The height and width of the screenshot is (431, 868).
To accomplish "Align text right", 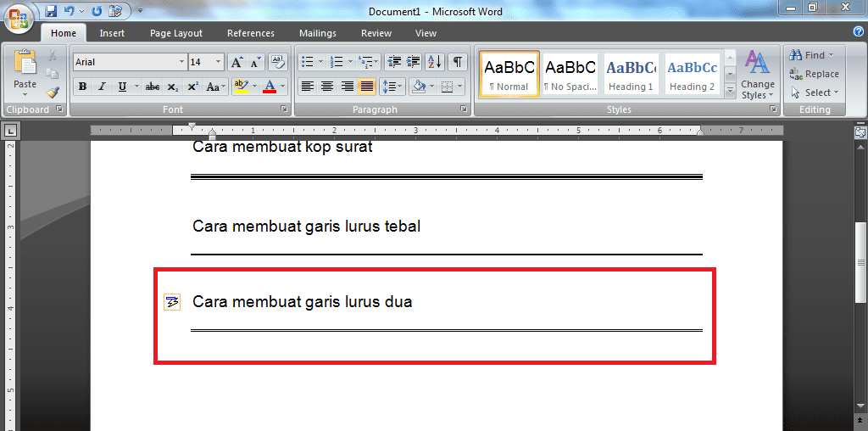I will (347, 87).
